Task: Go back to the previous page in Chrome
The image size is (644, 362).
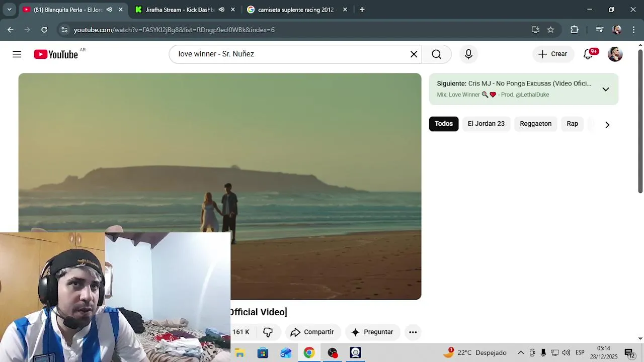Action: [11, 30]
